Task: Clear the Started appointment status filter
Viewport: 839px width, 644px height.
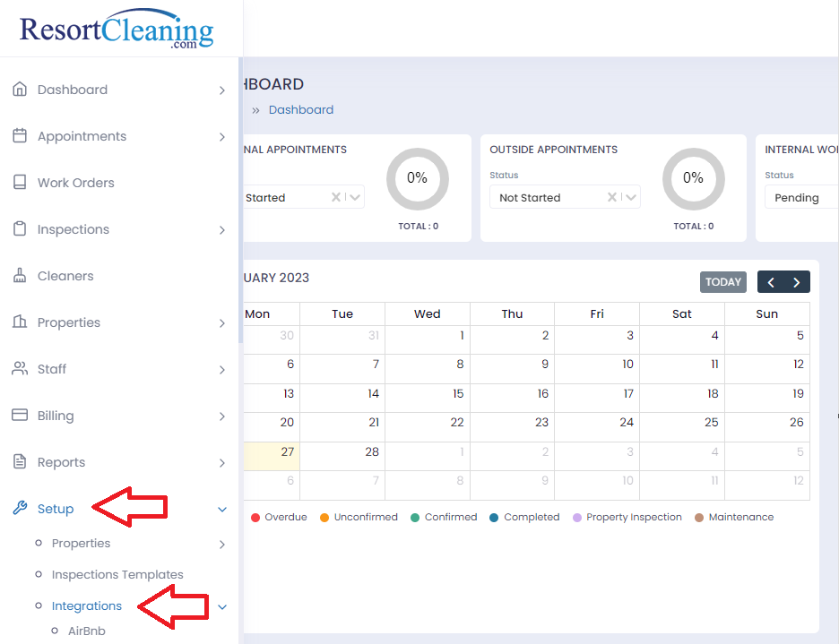Action: click(336, 196)
